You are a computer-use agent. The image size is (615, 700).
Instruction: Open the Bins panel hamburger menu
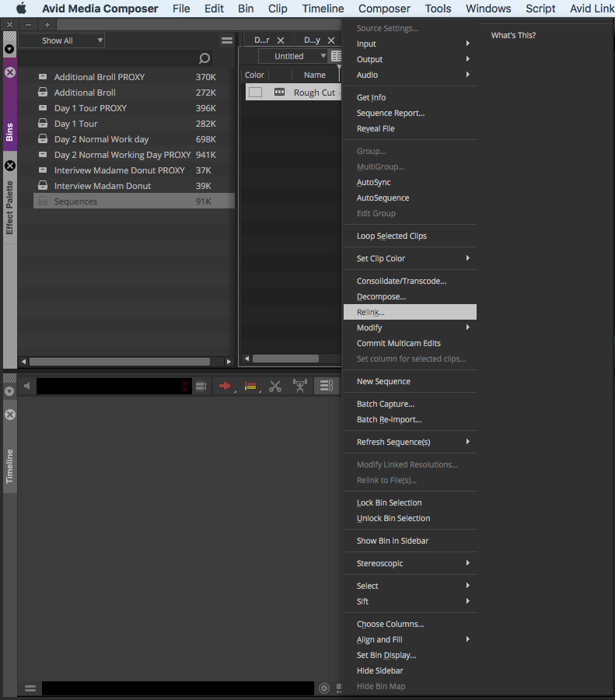(x=227, y=40)
